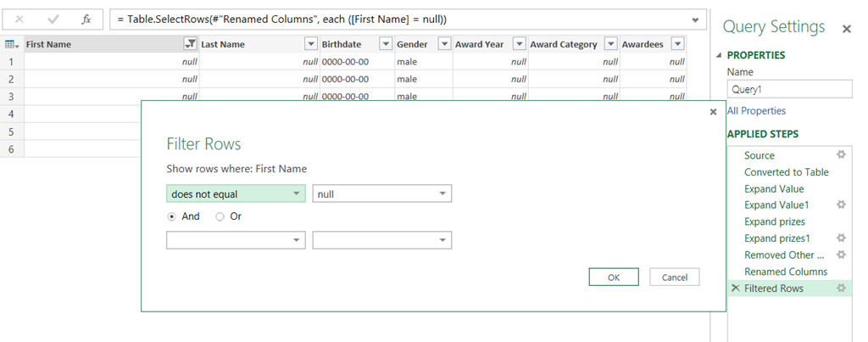The width and height of the screenshot is (868, 342).
Task: Close the Filter Rows dialog
Action: 711,111
